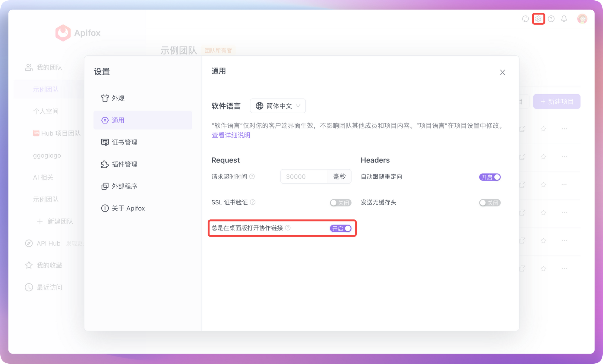This screenshot has height=364, width=603.
Task: Click the 请求超时时间 input field
Action: 304,177
